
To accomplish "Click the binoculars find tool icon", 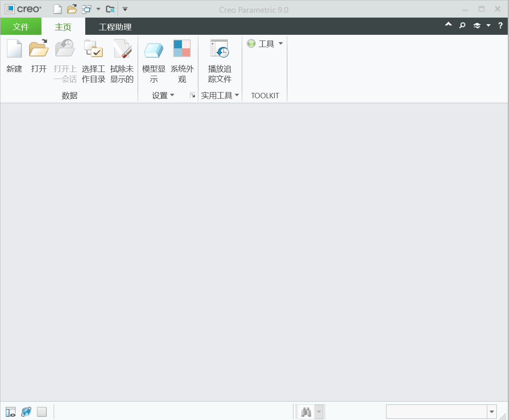I will point(306,412).
